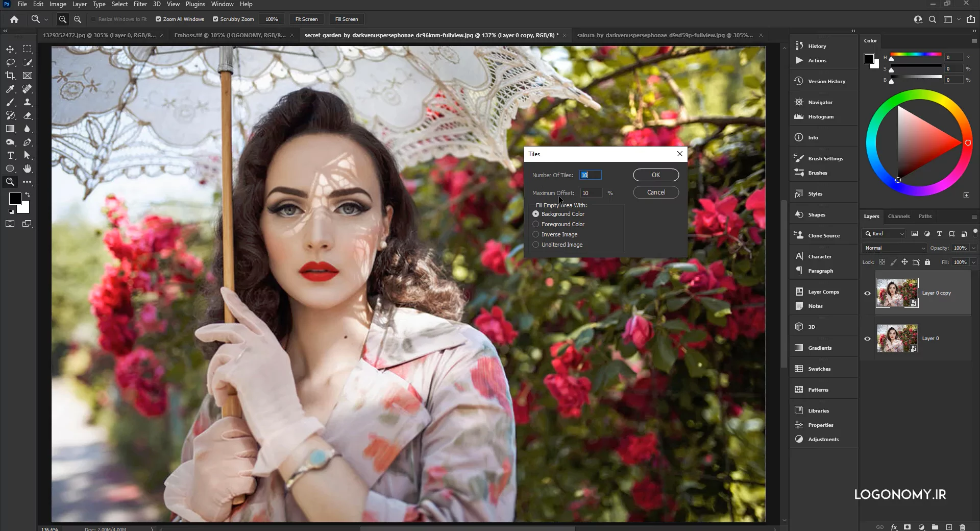Open the Clone Source panel
The height and width of the screenshot is (531, 980).
(x=823, y=235)
